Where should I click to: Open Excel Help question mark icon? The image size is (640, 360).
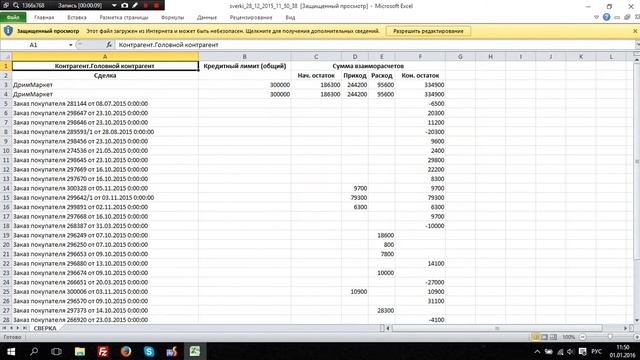[607, 17]
